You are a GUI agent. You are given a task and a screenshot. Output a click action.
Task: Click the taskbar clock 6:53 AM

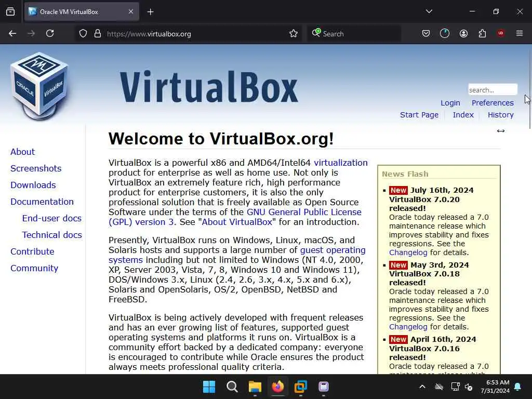[x=495, y=387]
